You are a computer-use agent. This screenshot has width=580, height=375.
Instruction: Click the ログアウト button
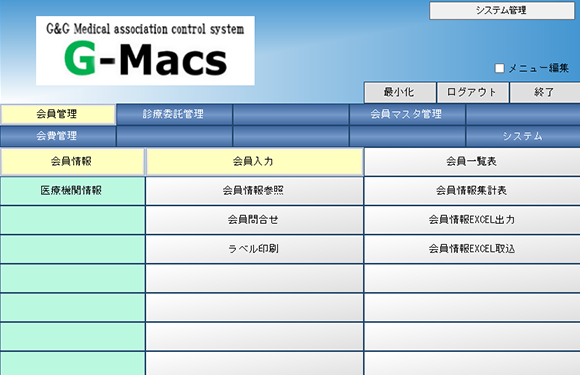tap(472, 92)
